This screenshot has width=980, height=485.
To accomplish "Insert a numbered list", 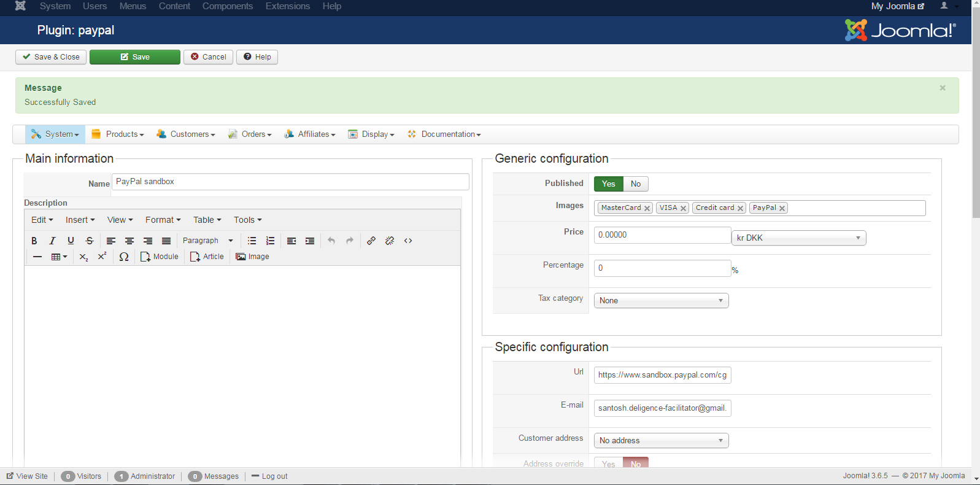I will [x=270, y=241].
